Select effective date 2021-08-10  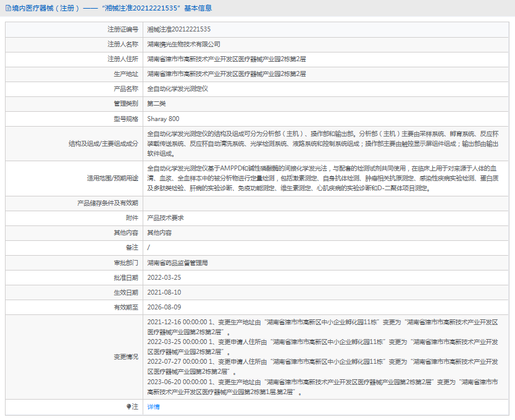(x=164, y=293)
